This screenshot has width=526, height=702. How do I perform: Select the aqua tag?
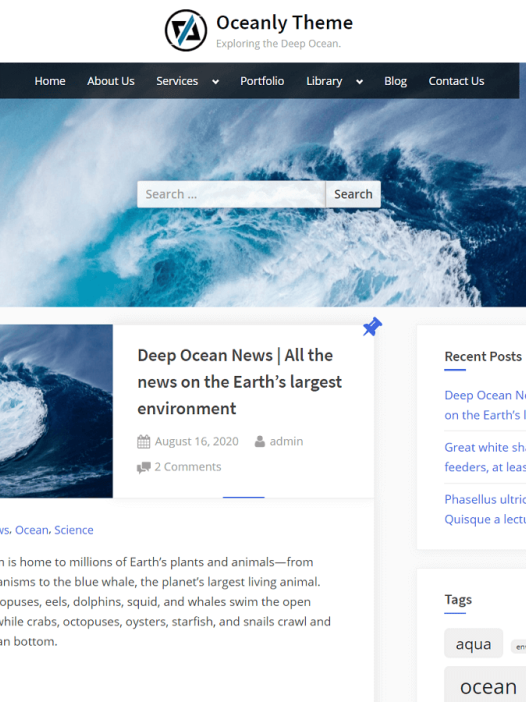point(474,643)
